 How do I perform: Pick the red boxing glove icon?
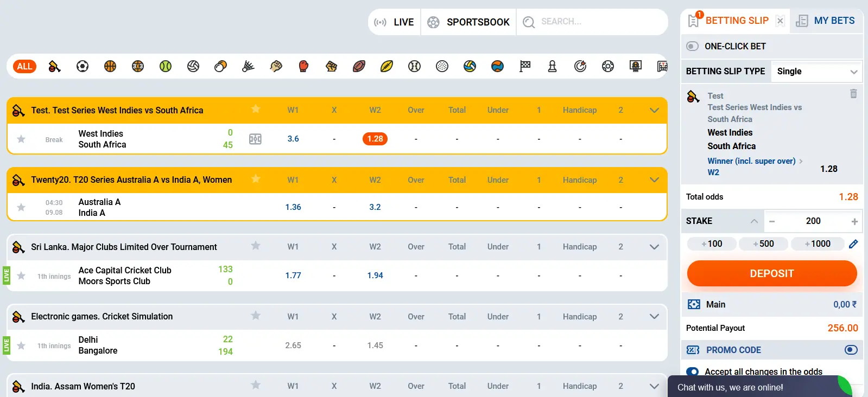click(x=303, y=67)
